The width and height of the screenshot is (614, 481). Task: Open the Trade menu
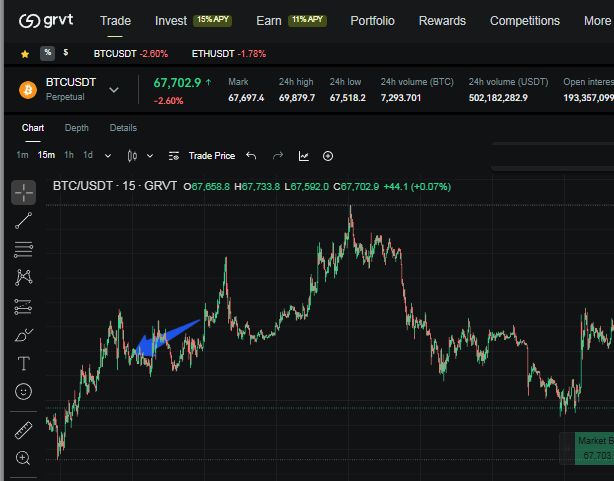[x=115, y=21]
